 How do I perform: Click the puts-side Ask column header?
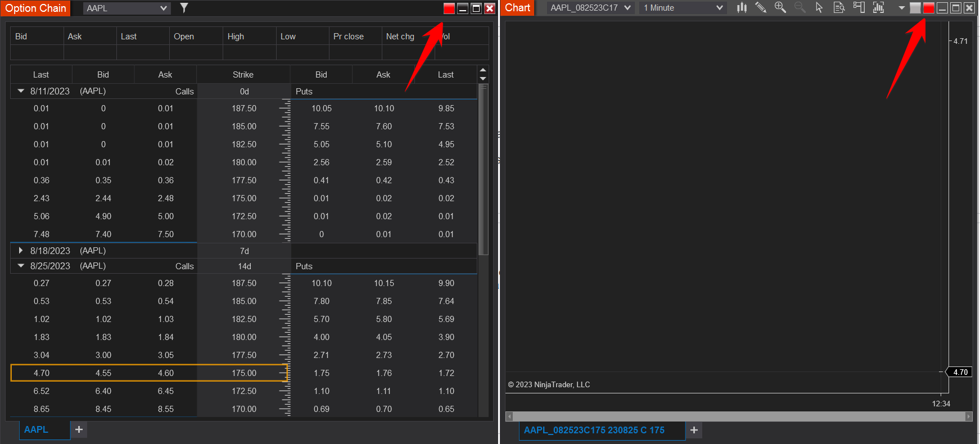point(383,75)
